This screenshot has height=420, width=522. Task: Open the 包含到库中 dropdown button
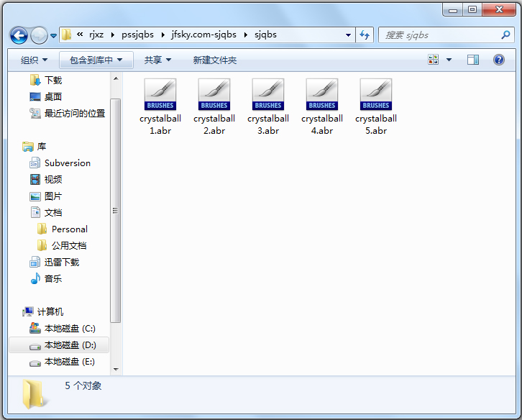pos(96,60)
